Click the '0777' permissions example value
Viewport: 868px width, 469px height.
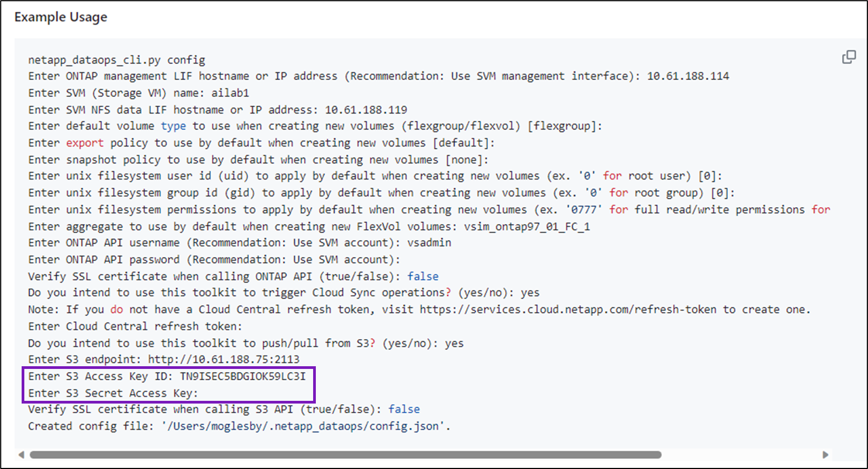(x=584, y=210)
